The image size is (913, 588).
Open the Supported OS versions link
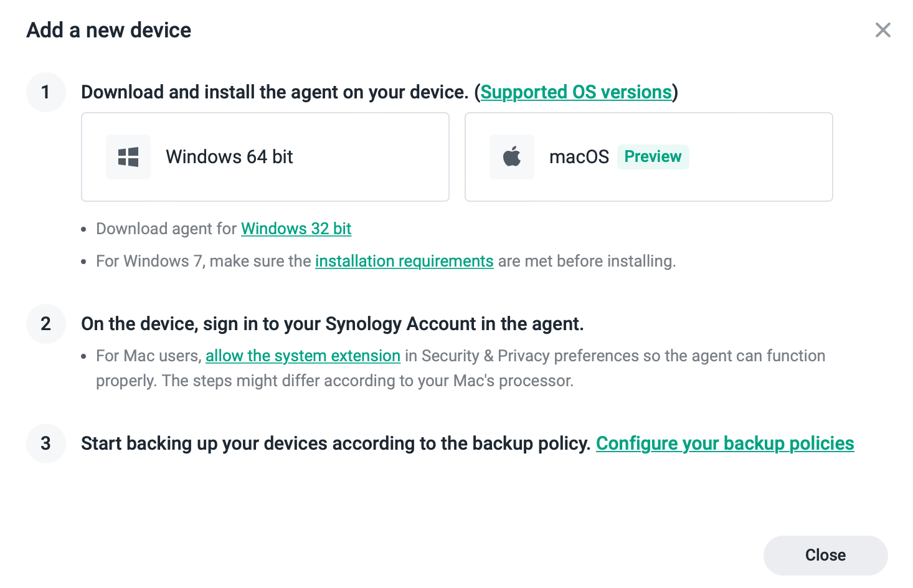[576, 92]
